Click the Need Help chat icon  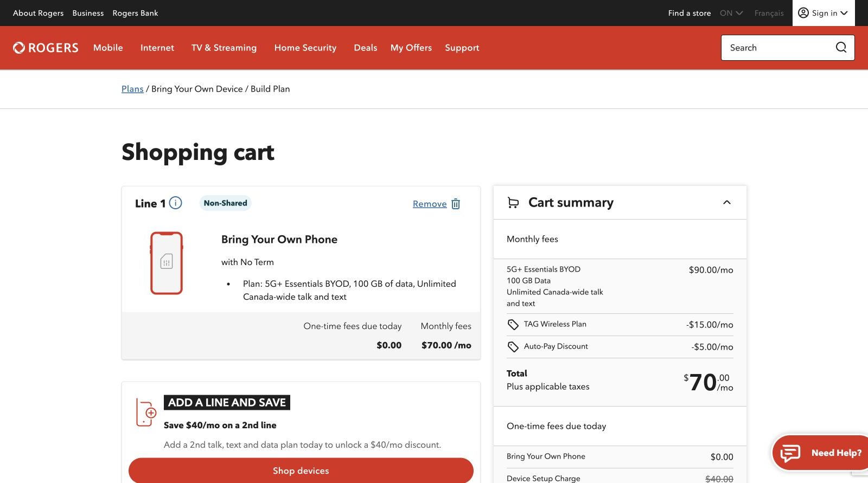coord(790,453)
